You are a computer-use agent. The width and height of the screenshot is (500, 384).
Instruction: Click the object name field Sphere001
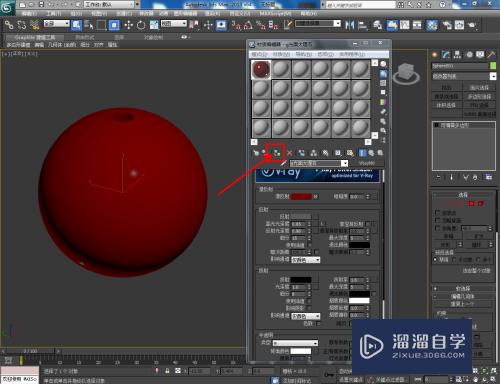click(460, 66)
